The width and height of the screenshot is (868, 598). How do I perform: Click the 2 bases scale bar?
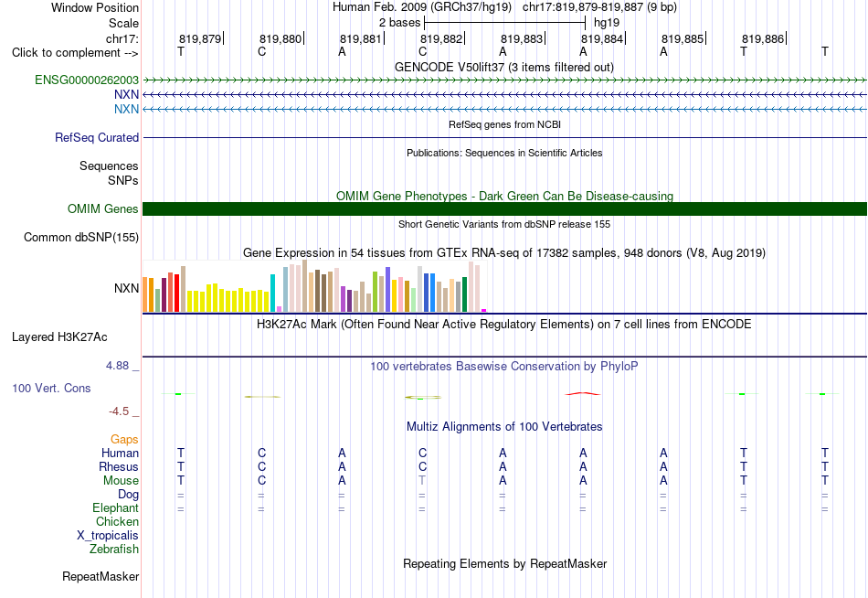coord(504,23)
